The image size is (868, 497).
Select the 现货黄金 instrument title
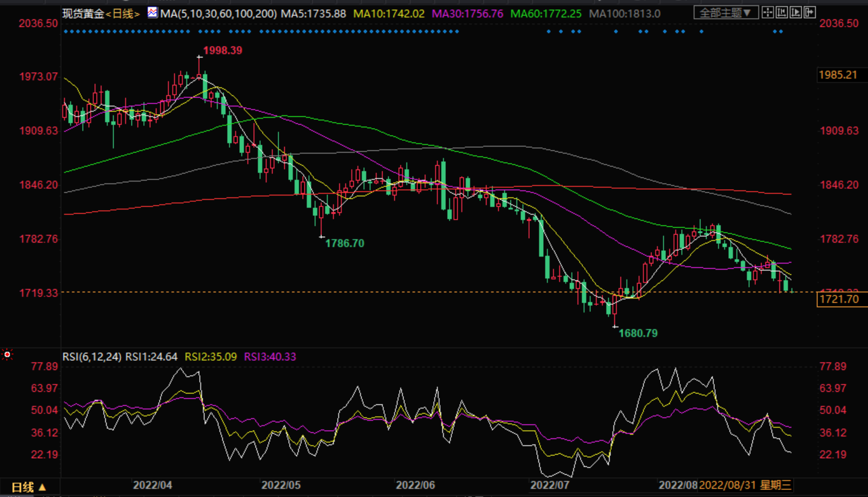point(83,13)
